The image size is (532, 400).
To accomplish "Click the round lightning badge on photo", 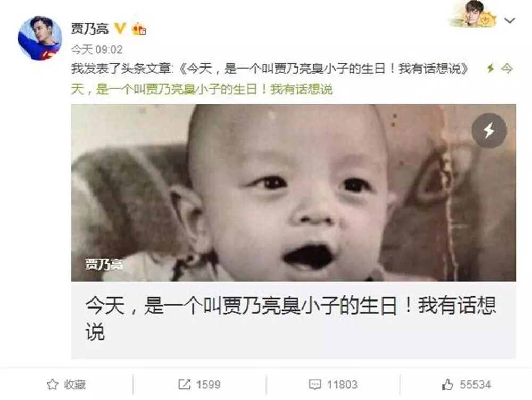I will tap(489, 130).
